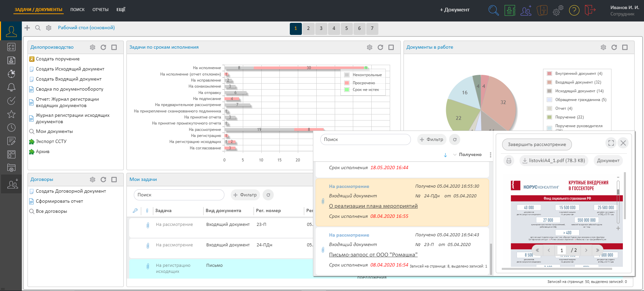Expand Фильтр in Мои задачи panel
Image resolution: width=644 pixels, height=291 pixels.
point(245,195)
